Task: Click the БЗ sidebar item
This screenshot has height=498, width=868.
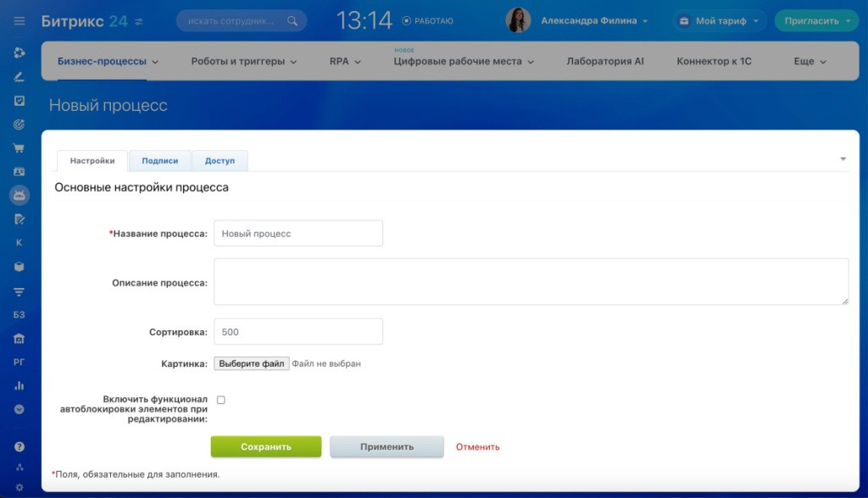Action: coord(19,314)
